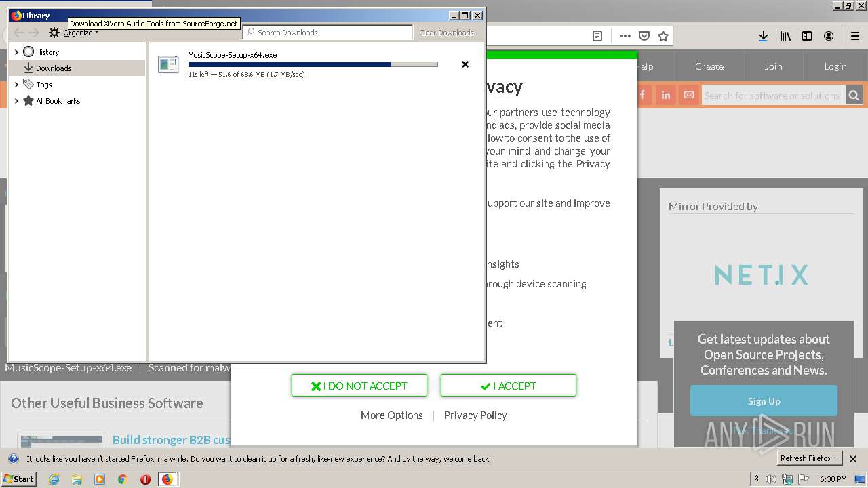Viewport: 868px width, 488px height.
Task: Expand the History tree item
Action: (16, 52)
